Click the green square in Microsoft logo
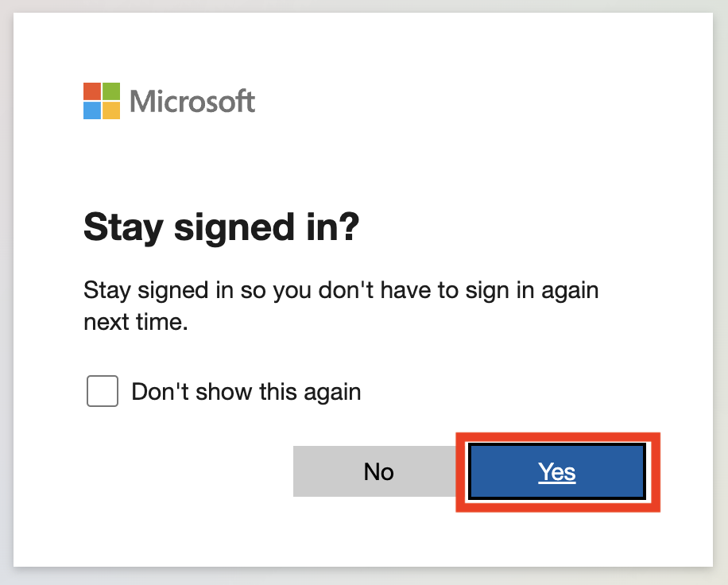Viewport: 728px width, 585px height. [111, 90]
